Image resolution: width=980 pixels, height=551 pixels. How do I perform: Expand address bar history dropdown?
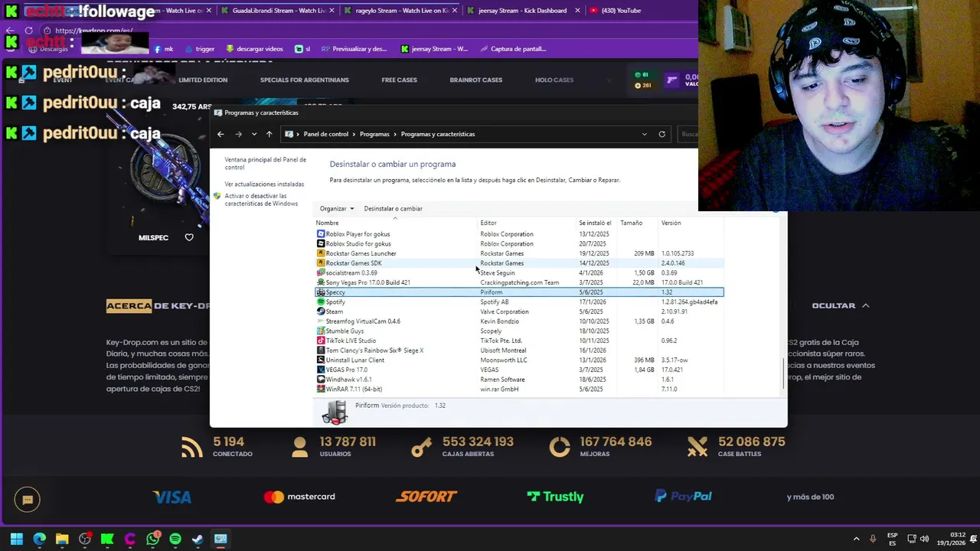click(x=644, y=134)
